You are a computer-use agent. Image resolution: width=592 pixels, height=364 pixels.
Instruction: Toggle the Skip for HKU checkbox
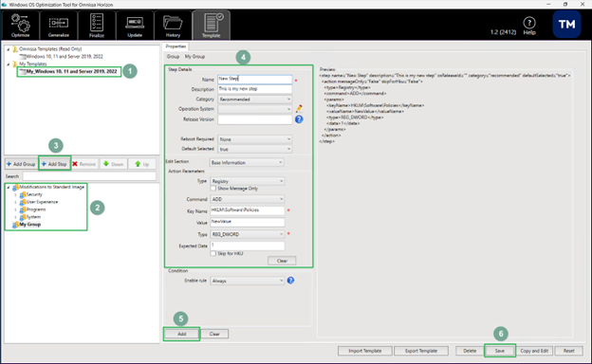tap(213, 253)
